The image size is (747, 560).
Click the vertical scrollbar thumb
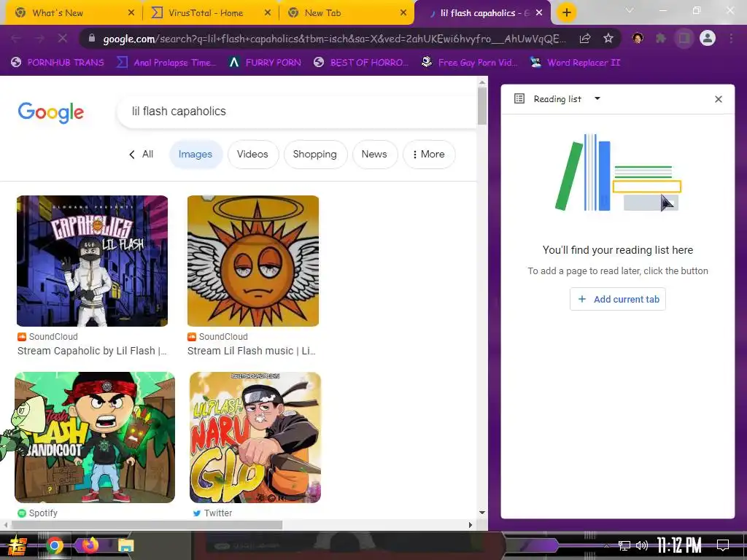point(482,106)
